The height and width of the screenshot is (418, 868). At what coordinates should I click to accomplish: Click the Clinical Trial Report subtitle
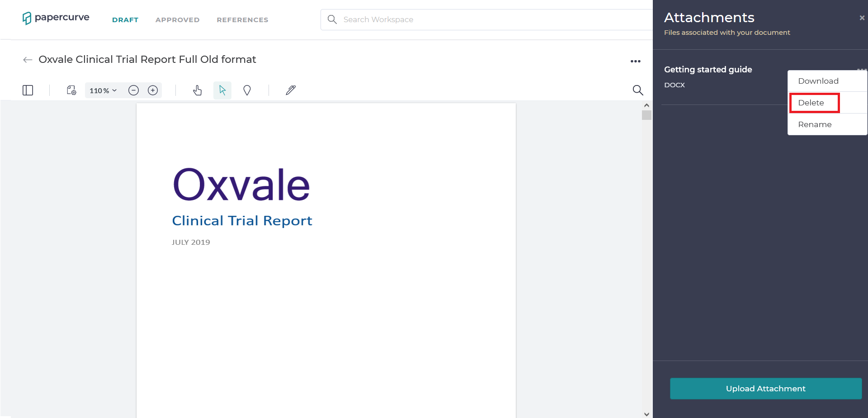pos(242,221)
